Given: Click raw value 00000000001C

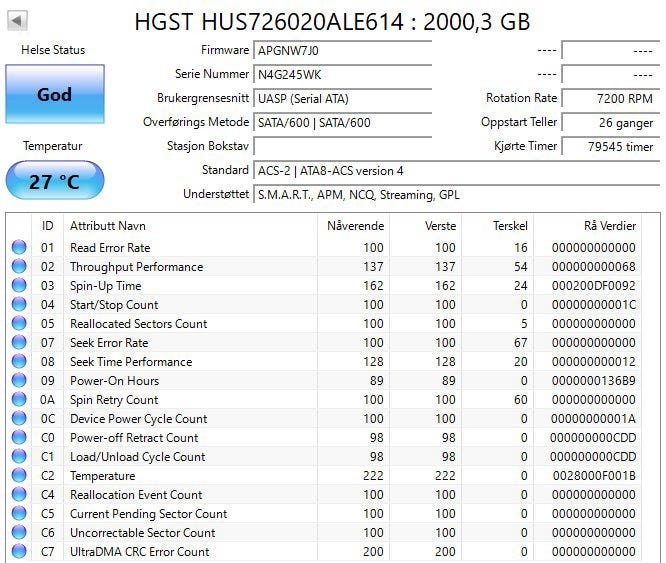Looking at the screenshot, I should 593,304.
